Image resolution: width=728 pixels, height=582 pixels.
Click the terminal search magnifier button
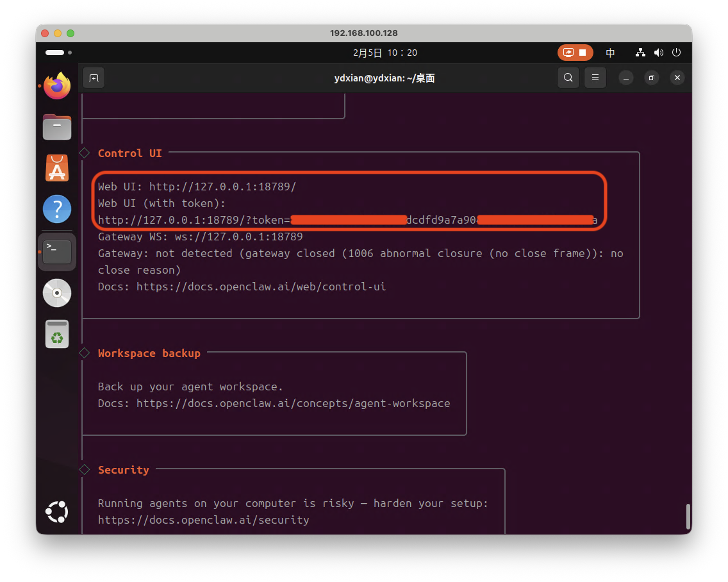568,78
